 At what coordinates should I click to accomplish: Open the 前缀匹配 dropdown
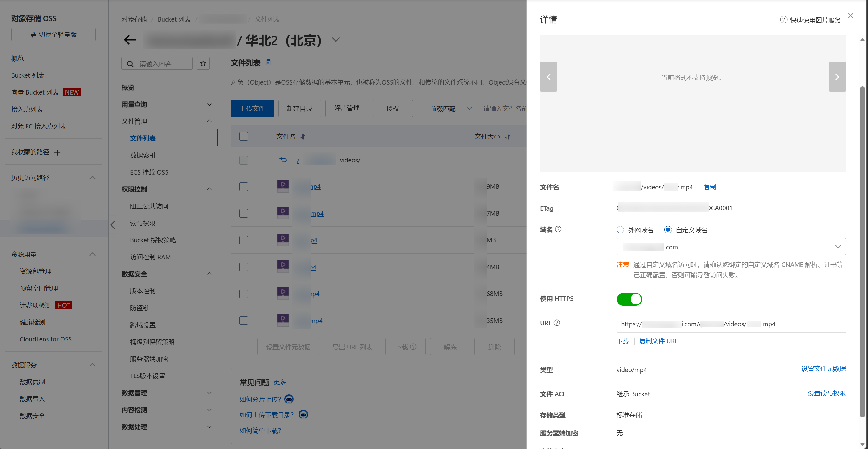click(450, 108)
